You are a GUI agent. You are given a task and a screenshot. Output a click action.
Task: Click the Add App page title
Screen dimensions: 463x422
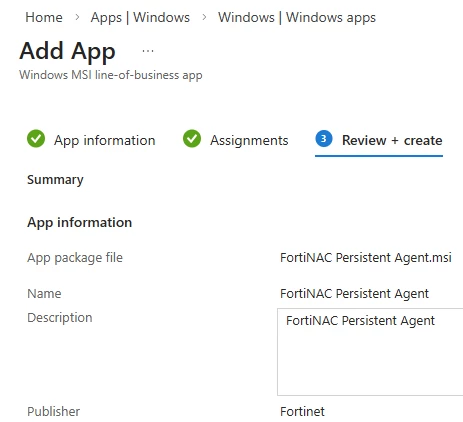point(67,51)
